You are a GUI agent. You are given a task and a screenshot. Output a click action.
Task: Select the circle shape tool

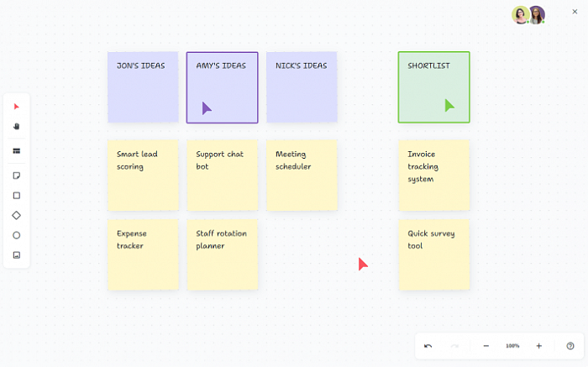(16, 235)
